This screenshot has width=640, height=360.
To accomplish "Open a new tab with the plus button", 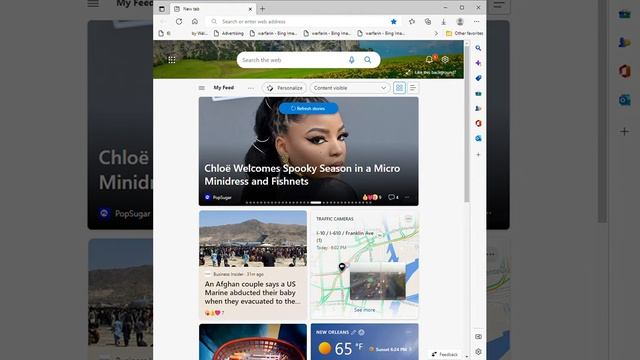I will 262,9.
